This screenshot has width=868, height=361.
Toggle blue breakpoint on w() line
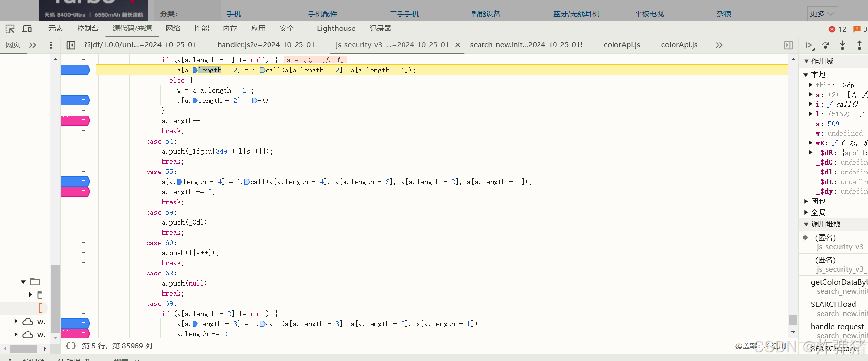tap(75, 101)
